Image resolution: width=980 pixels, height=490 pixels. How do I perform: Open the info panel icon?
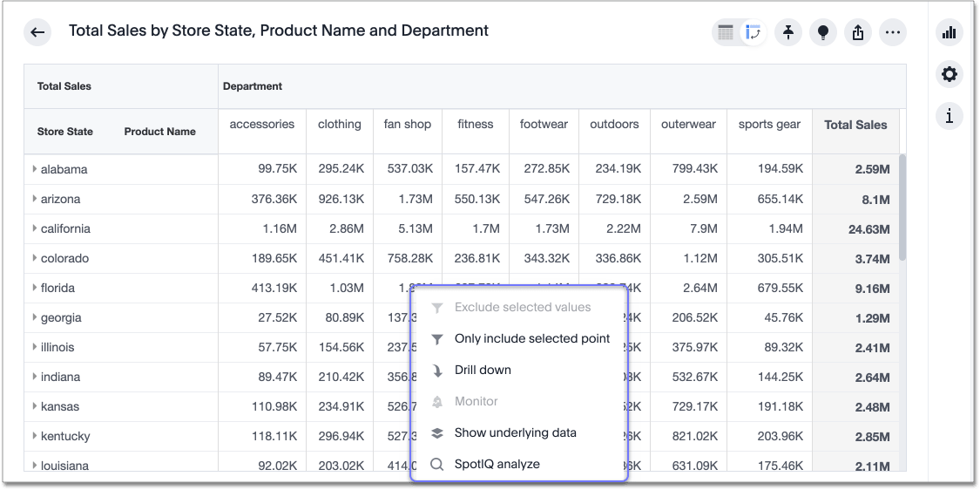950,115
